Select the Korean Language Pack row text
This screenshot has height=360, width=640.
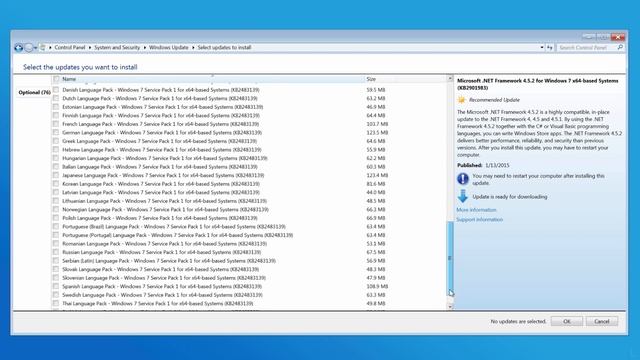pos(161,184)
